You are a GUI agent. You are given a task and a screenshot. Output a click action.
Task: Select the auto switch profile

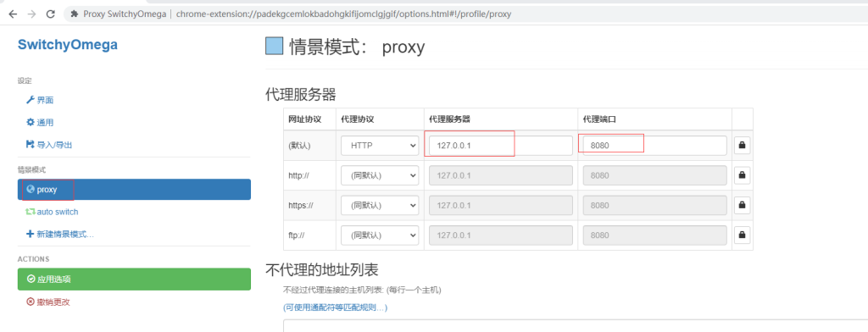tap(52, 212)
